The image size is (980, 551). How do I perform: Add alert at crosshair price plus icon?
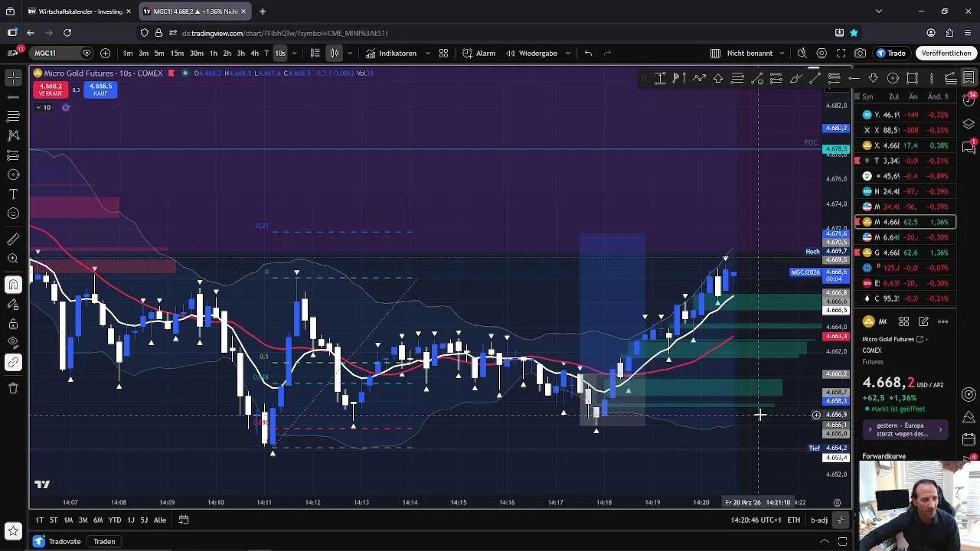(x=816, y=415)
